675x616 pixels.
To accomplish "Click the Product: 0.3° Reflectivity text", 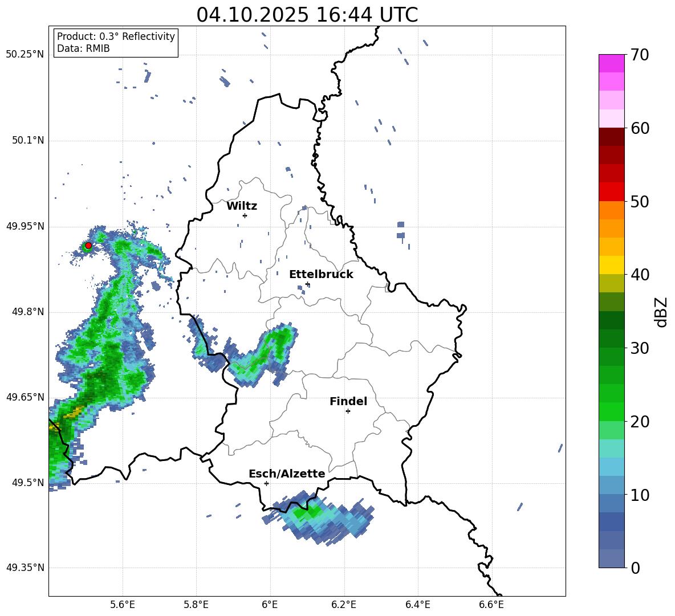I will coord(116,36).
